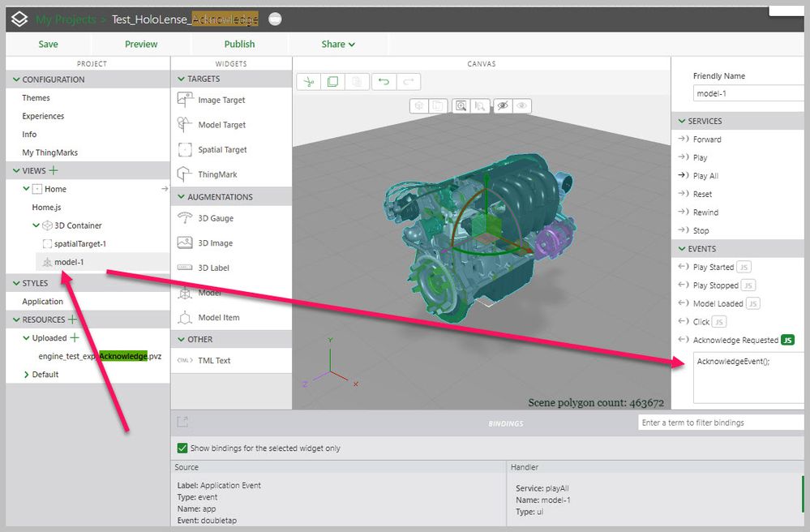The width and height of the screenshot is (810, 532).
Task: Add a new view with the plus icon
Action: 54,170
